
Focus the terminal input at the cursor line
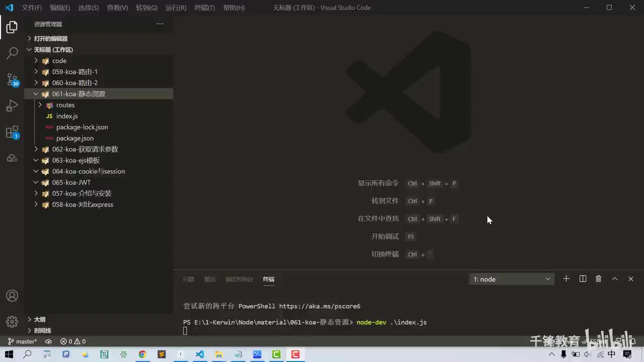[x=185, y=330]
